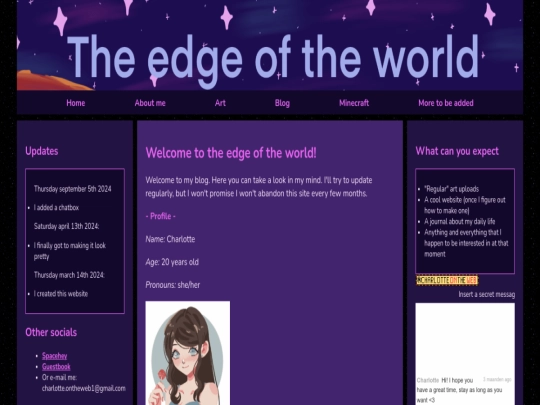Click 'A cool website' list item
540x405 pixels.
tap(465, 205)
